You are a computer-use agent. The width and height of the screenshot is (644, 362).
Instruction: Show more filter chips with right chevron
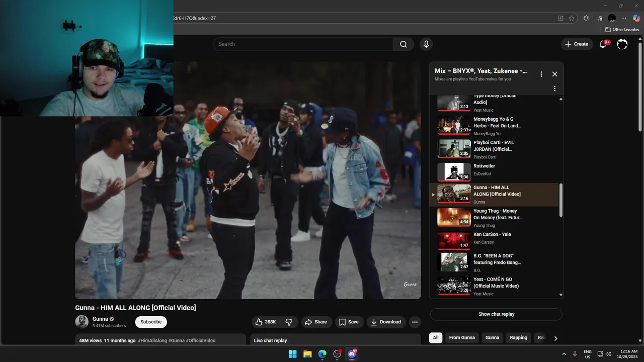coord(555,338)
